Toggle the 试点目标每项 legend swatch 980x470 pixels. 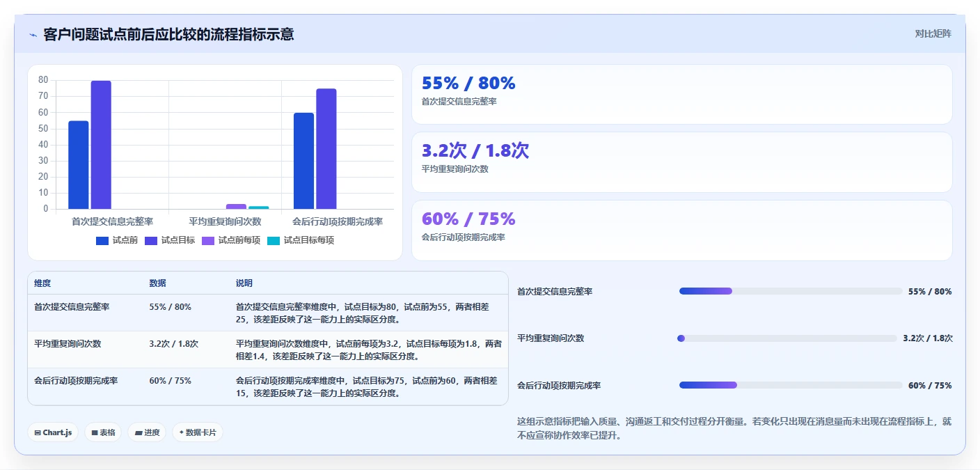pyautogui.click(x=274, y=240)
